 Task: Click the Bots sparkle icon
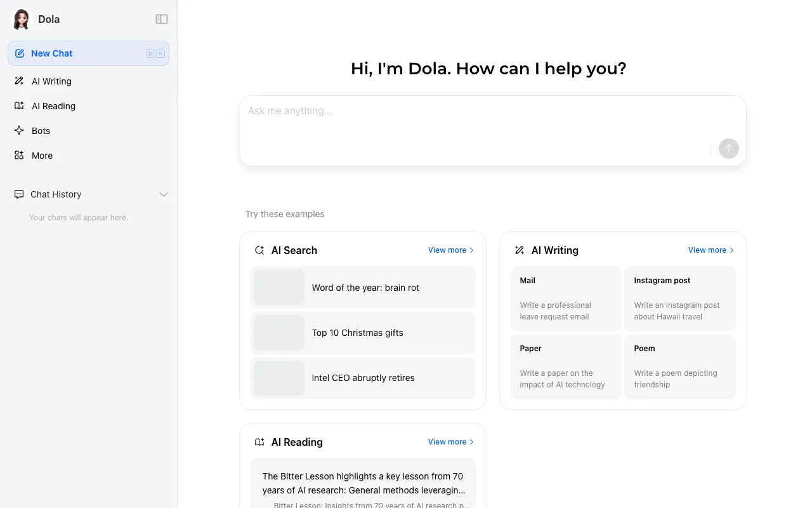pyautogui.click(x=19, y=130)
